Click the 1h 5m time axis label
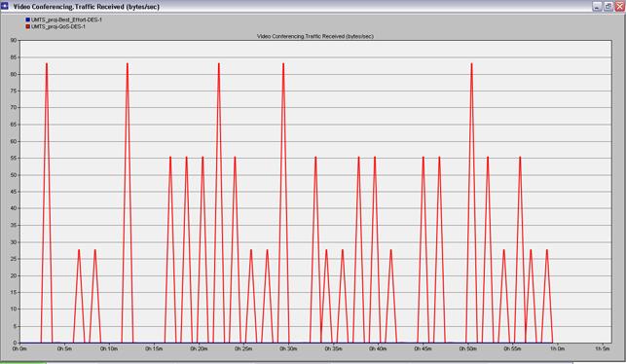The height and width of the screenshot is (364, 626). tap(603, 348)
